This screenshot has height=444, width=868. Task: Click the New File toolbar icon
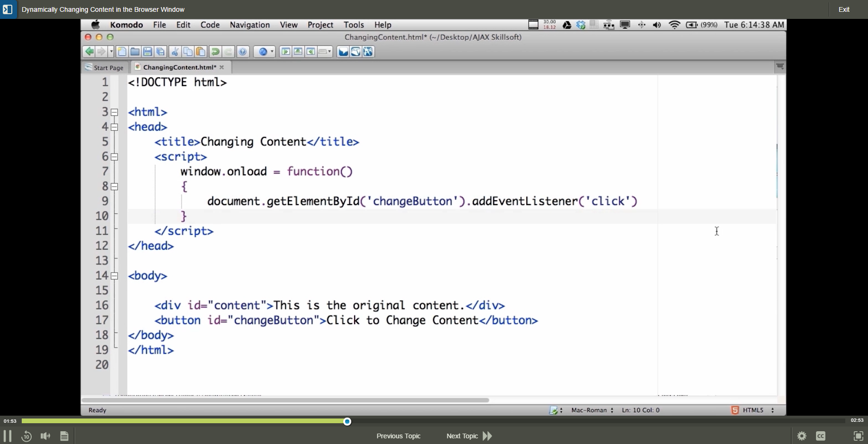click(122, 52)
